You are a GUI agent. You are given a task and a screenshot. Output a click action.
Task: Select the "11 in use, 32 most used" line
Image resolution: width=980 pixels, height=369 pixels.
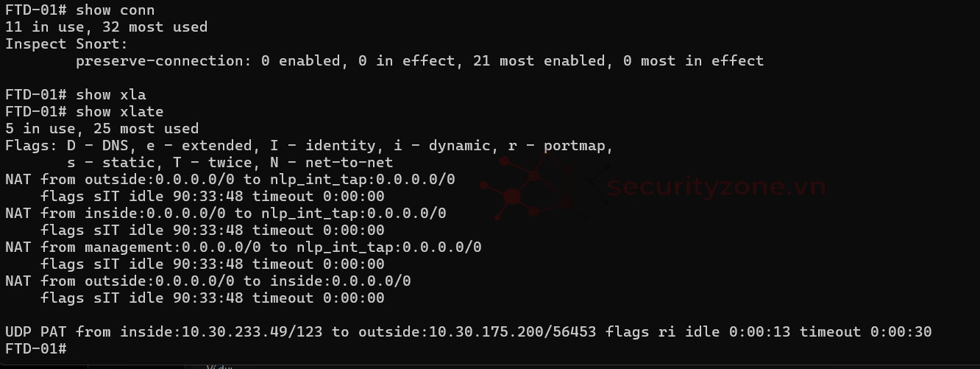pyautogui.click(x=106, y=27)
